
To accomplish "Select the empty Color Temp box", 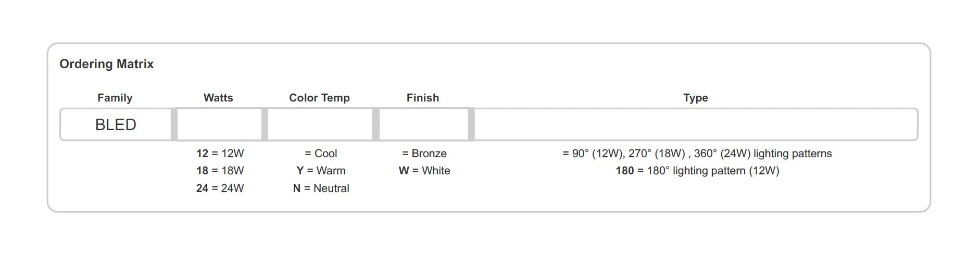I will point(320,125).
